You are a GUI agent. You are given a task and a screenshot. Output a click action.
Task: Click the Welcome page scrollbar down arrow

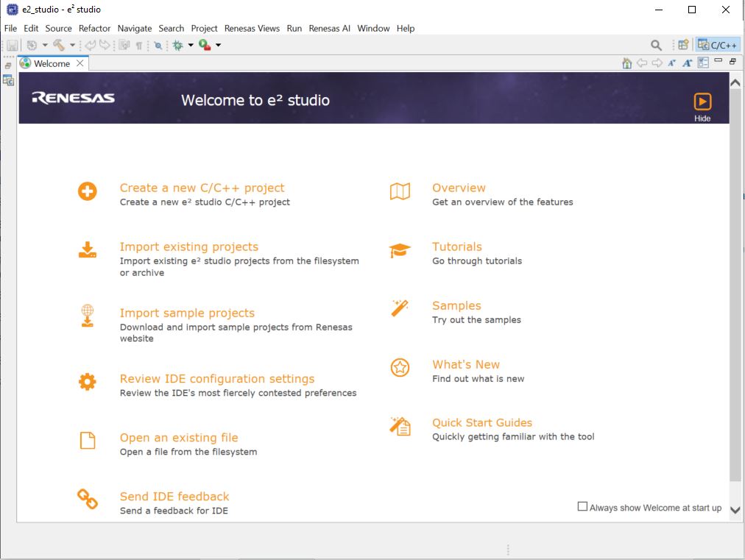click(735, 510)
